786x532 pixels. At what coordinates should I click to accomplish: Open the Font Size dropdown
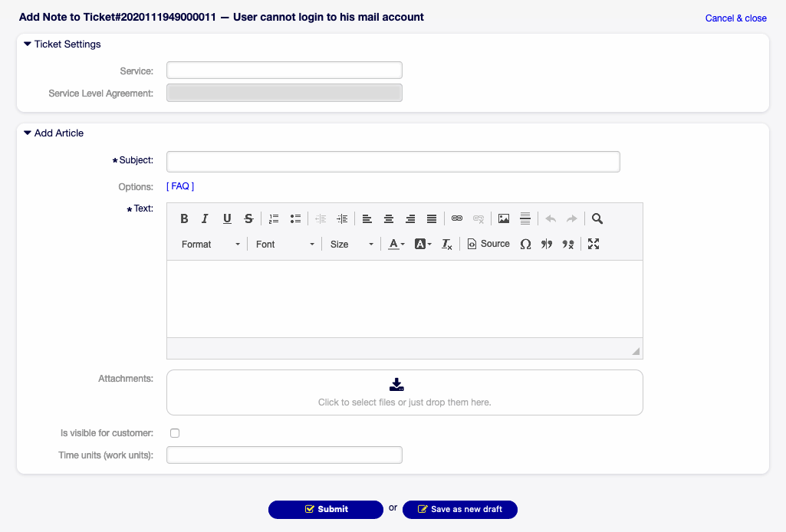[351, 244]
